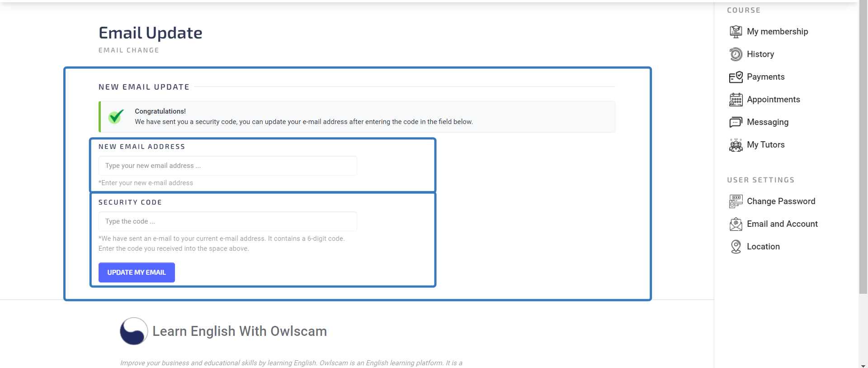Click the USER SETTINGS sidebar heading
Screen dimensions: 868x368
tap(761, 180)
